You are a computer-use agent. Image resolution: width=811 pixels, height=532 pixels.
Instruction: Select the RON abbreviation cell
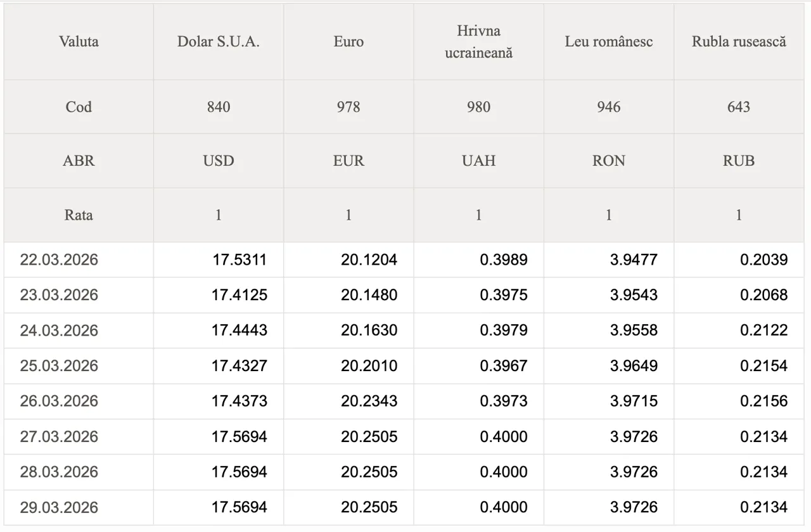pos(608,161)
